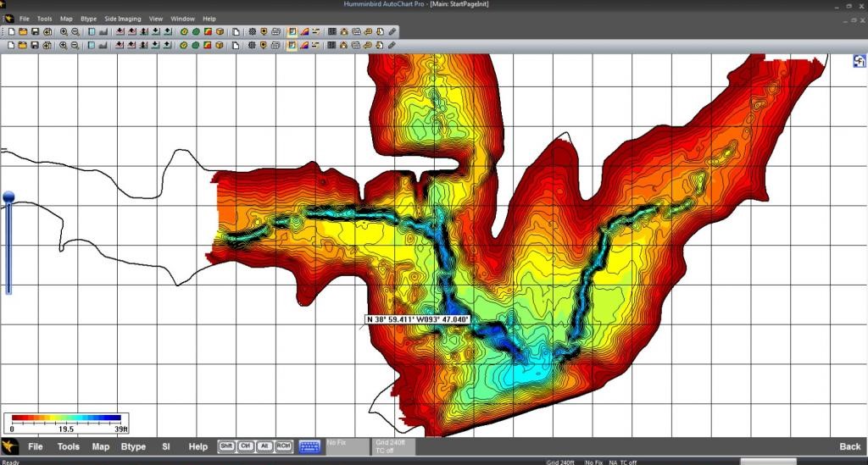Open the Map menu in top menu bar

pos(66,19)
